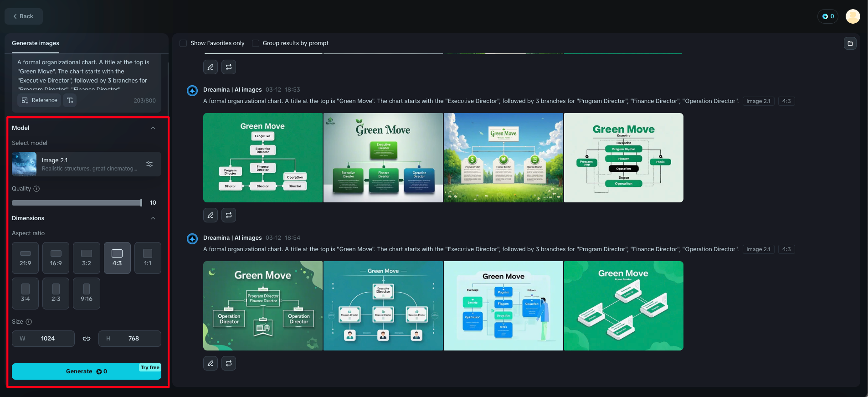Click the edit pencil icon above 18:53 result
This screenshot has width=868, height=397.
(x=211, y=67)
